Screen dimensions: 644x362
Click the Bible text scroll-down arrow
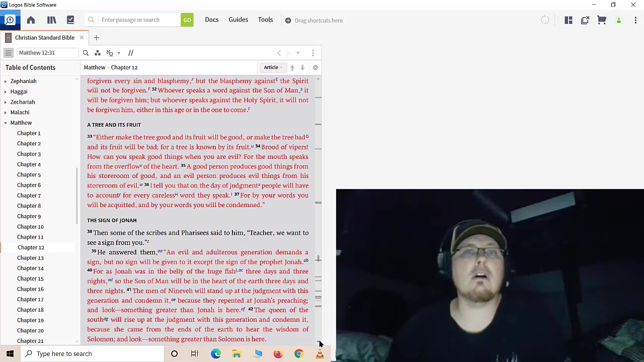(318, 341)
